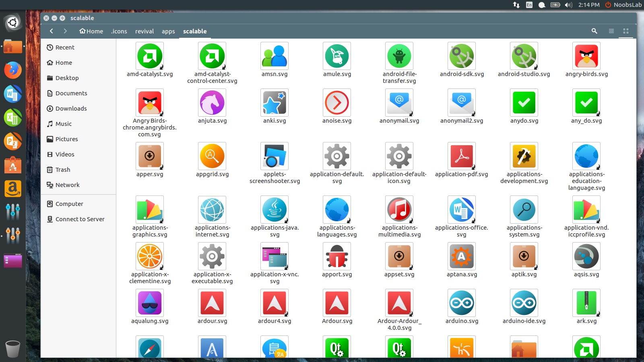Select Downloads in the sidebar
Screen dimensions: 644x362
(71, 108)
